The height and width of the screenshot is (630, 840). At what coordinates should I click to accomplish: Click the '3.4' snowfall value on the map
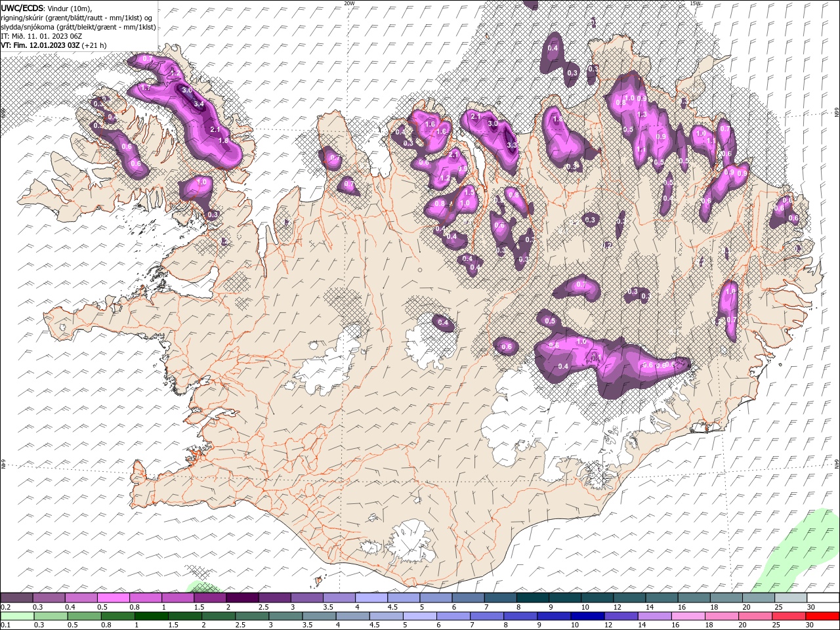click(199, 104)
